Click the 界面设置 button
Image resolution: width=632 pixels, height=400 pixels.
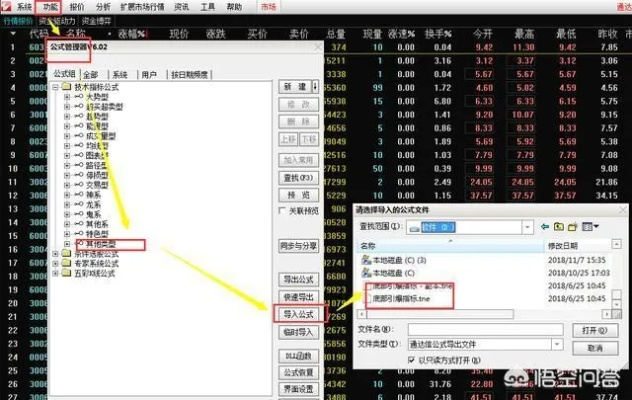pos(298,389)
